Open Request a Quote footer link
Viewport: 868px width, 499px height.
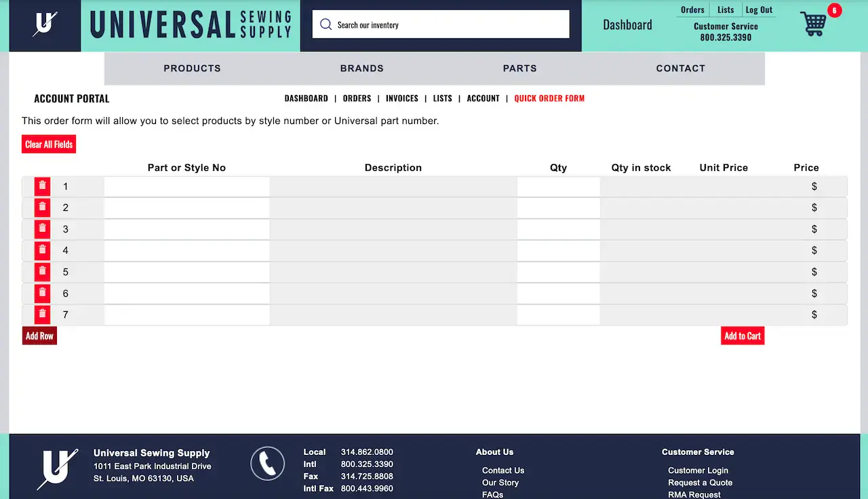[701, 483]
